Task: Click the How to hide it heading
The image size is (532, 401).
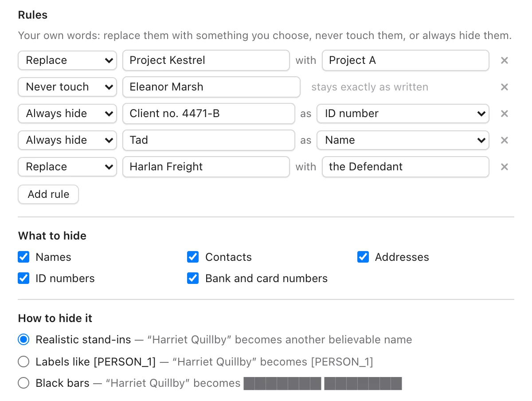Action: point(55,318)
